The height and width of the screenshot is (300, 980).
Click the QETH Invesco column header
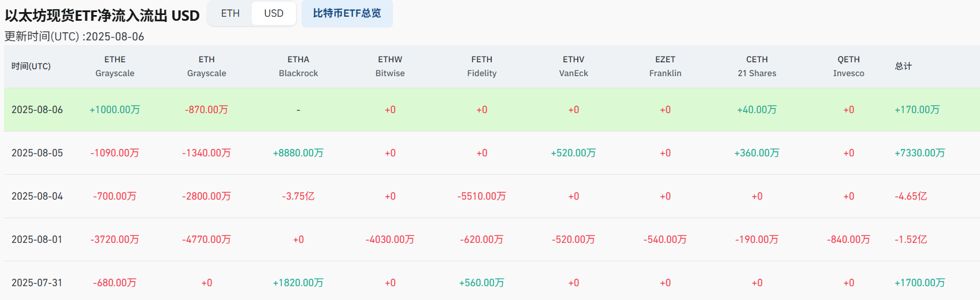848,66
